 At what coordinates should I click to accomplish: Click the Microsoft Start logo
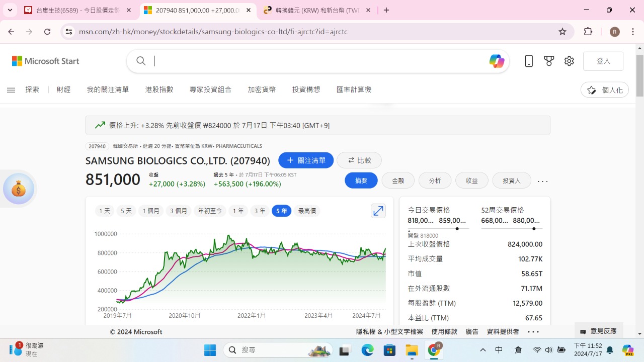point(45,61)
